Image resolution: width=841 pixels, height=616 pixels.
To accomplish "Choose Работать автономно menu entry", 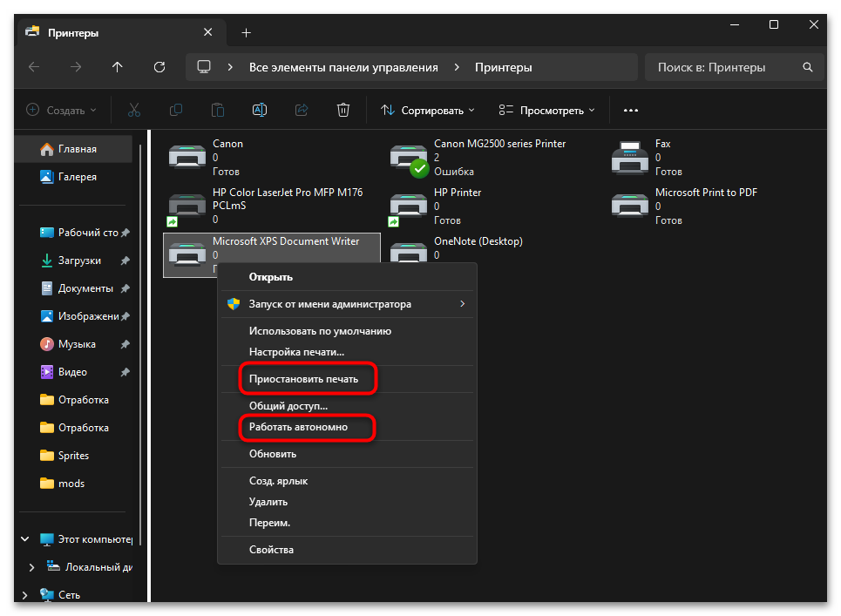I will point(347,427).
